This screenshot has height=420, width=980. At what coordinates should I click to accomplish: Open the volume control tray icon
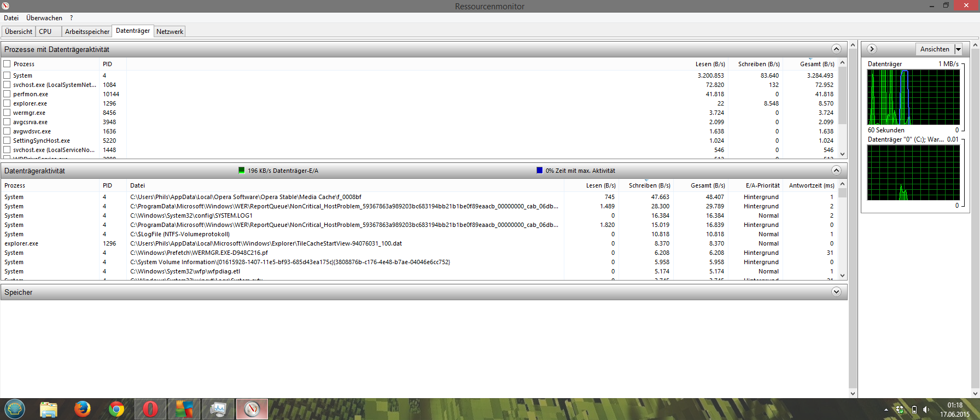tap(926, 410)
